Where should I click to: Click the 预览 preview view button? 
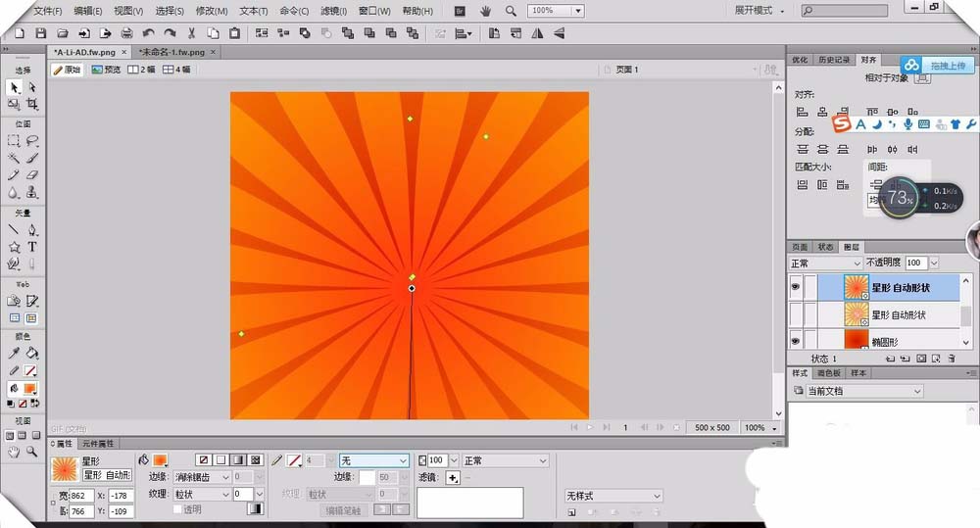[x=107, y=70]
